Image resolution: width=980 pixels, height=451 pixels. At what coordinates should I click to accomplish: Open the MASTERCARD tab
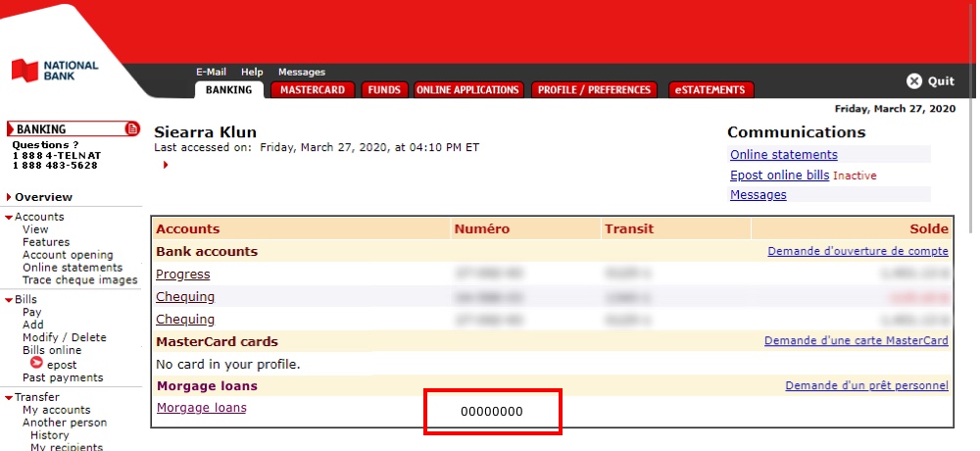313,89
